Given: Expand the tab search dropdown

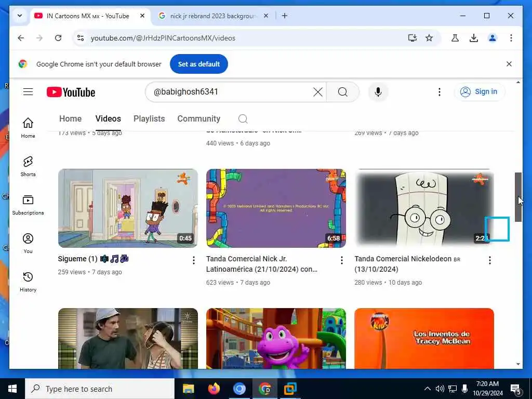Looking at the screenshot, I should (x=20, y=16).
